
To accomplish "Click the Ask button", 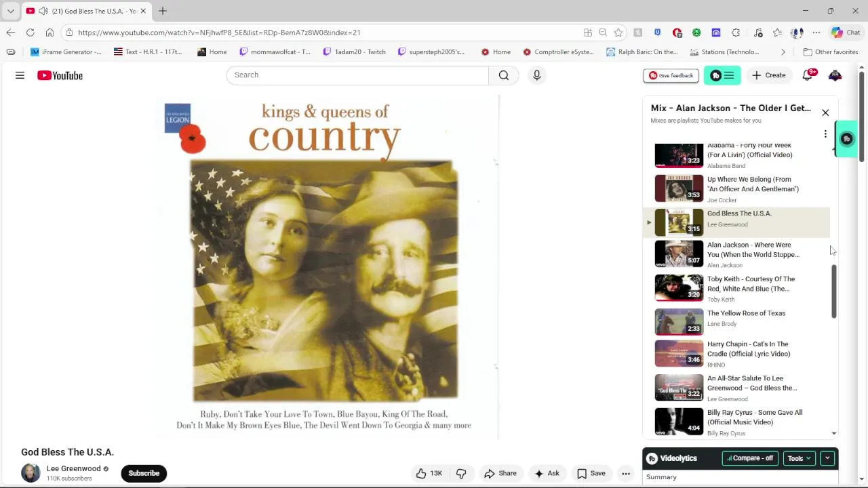I will pos(547,473).
